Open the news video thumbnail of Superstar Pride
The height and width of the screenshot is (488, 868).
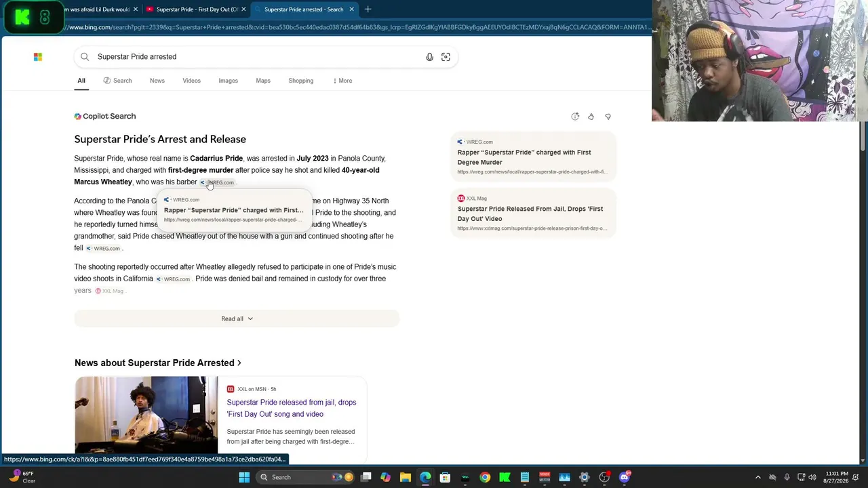tap(146, 415)
